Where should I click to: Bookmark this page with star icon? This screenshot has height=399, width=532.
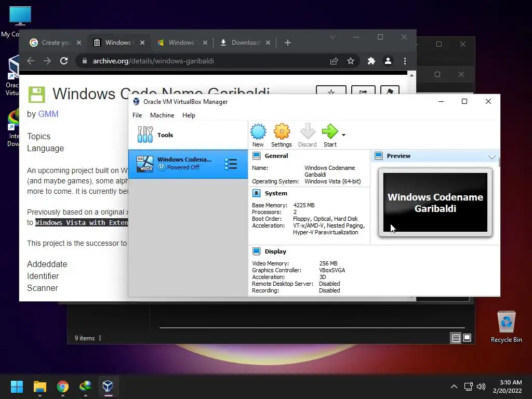pyautogui.click(x=351, y=61)
